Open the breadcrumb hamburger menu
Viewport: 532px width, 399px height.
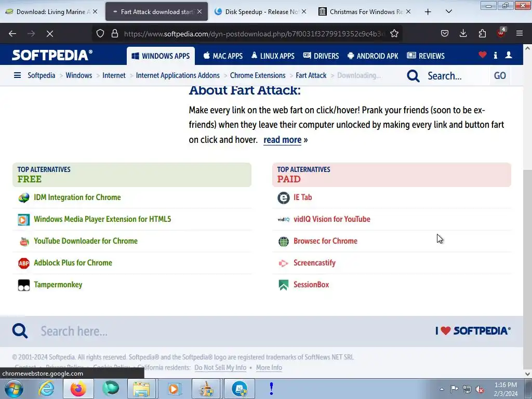(x=17, y=75)
